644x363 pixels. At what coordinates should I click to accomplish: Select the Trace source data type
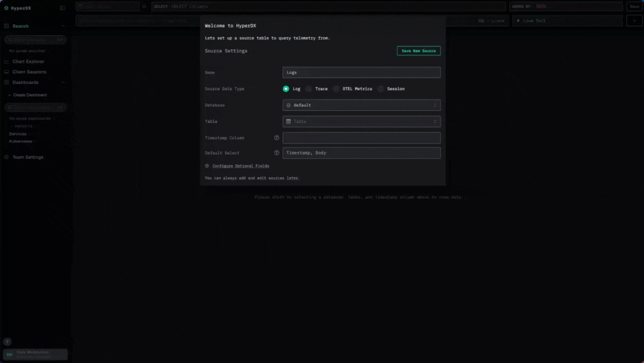click(309, 89)
